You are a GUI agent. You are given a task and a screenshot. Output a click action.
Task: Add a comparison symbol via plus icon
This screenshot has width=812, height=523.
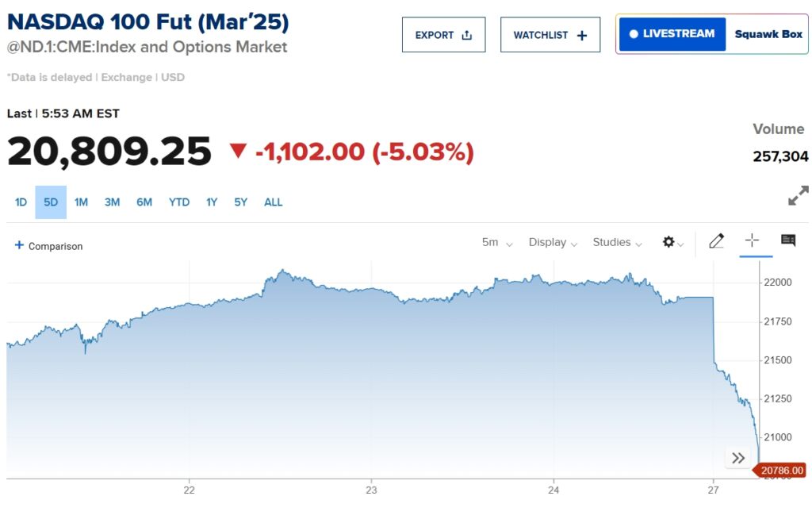click(18, 246)
